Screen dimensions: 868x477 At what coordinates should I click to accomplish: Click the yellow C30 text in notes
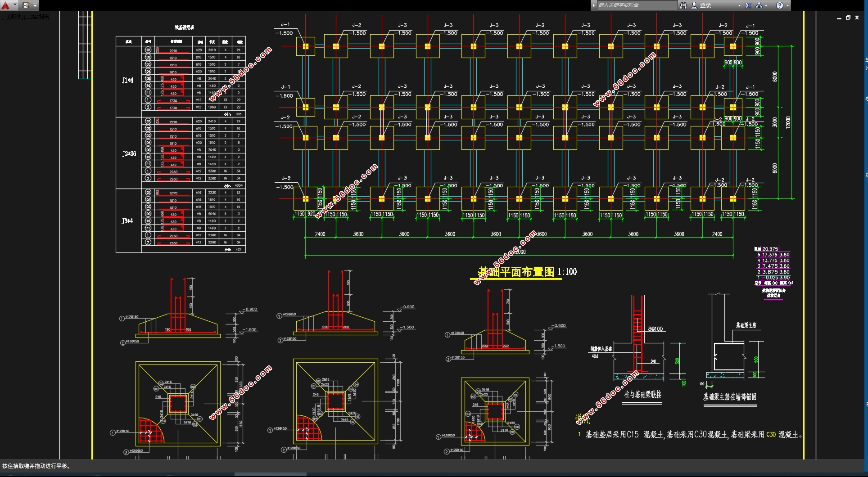click(x=771, y=435)
